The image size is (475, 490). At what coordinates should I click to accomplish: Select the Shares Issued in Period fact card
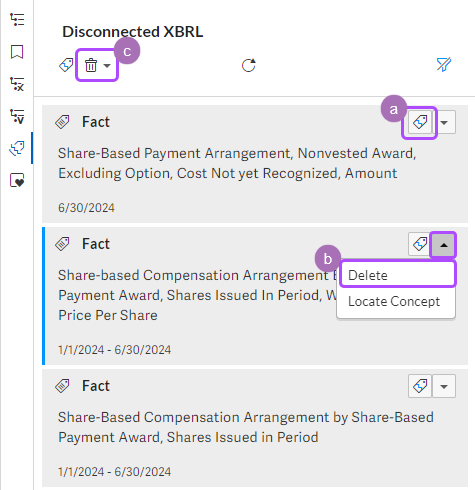[x=255, y=428]
